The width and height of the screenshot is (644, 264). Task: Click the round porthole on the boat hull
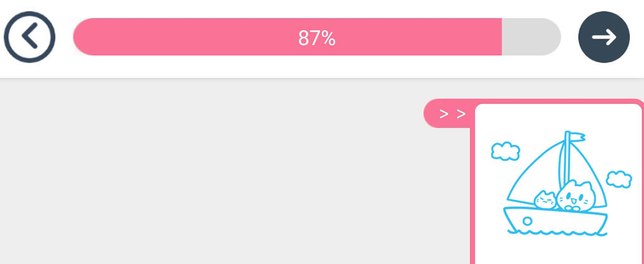(527, 221)
